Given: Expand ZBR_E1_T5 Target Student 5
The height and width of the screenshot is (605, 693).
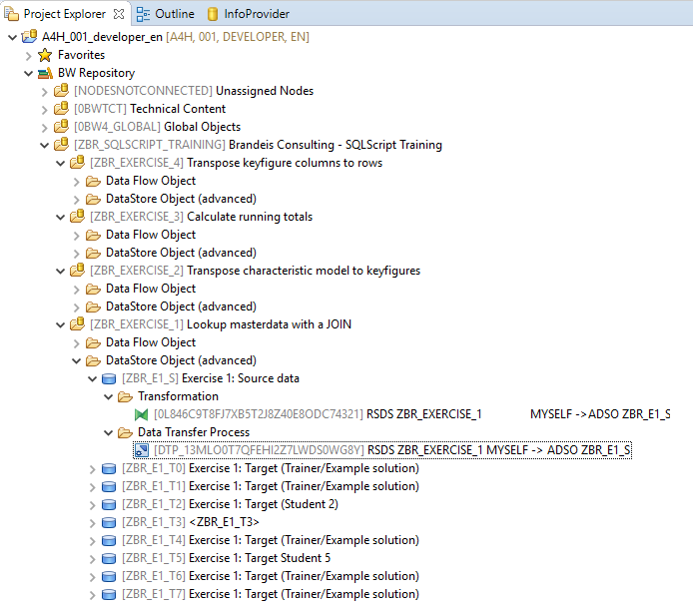Looking at the screenshot, I should tap(92, 559).
